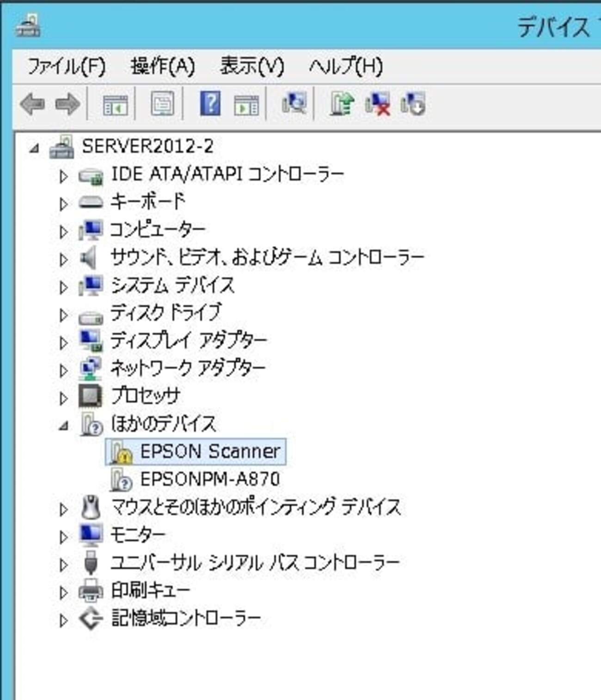Open the 操作(A) menu
Viewport: 601px width, 700px height.
coord(163,66)
